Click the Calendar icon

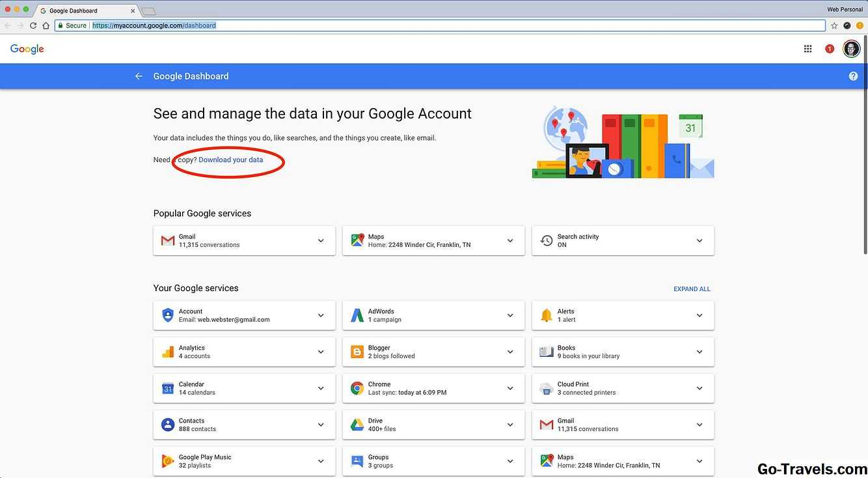pos(168,388)
